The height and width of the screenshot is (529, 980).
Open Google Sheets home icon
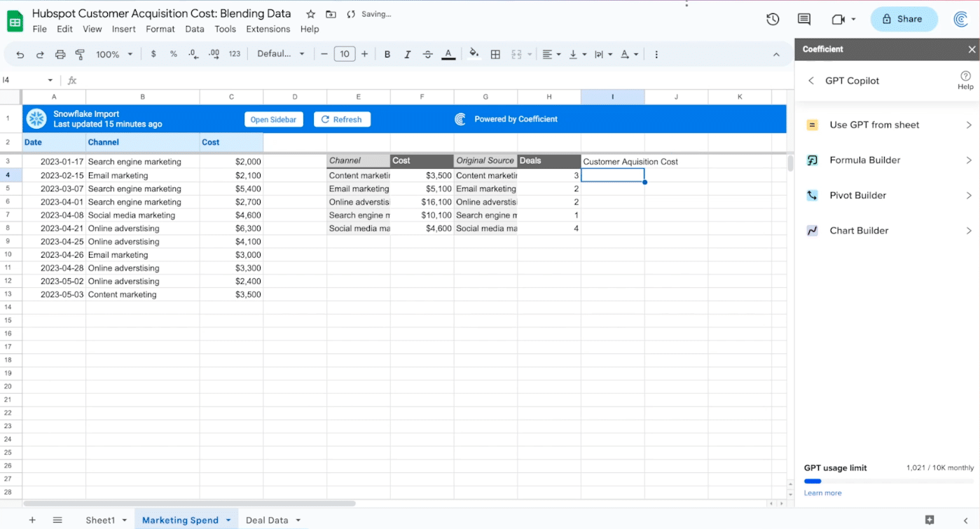coord(15,21)
